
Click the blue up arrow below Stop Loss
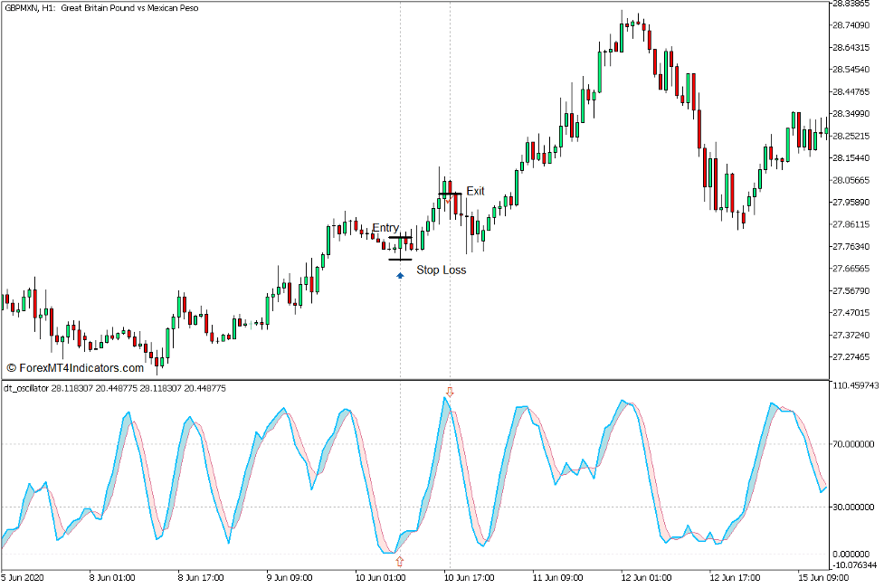[400, 275]
